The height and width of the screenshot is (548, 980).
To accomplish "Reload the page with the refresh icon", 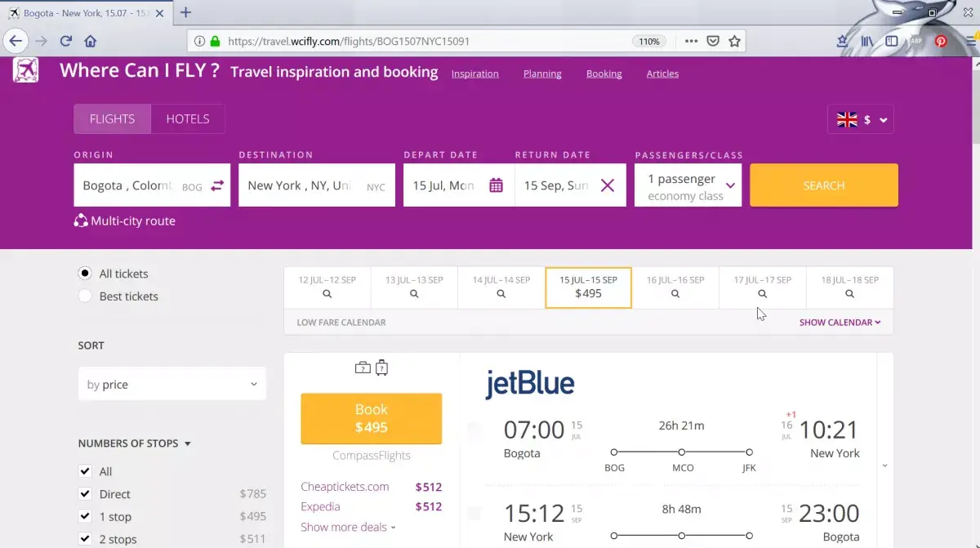I will (x=66, y=41).
